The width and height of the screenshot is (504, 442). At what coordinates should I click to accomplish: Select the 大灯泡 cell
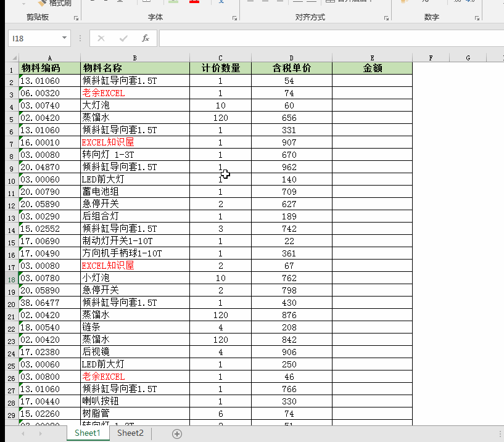pos(135,105)
